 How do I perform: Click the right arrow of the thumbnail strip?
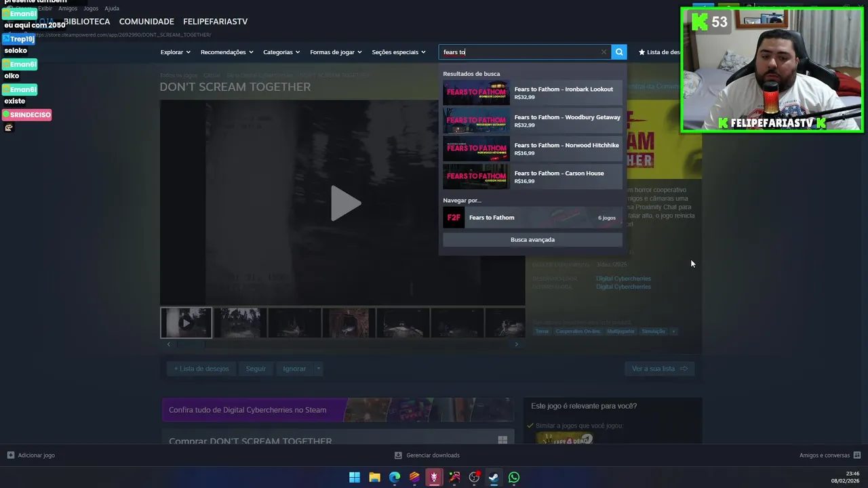(516, 344)
